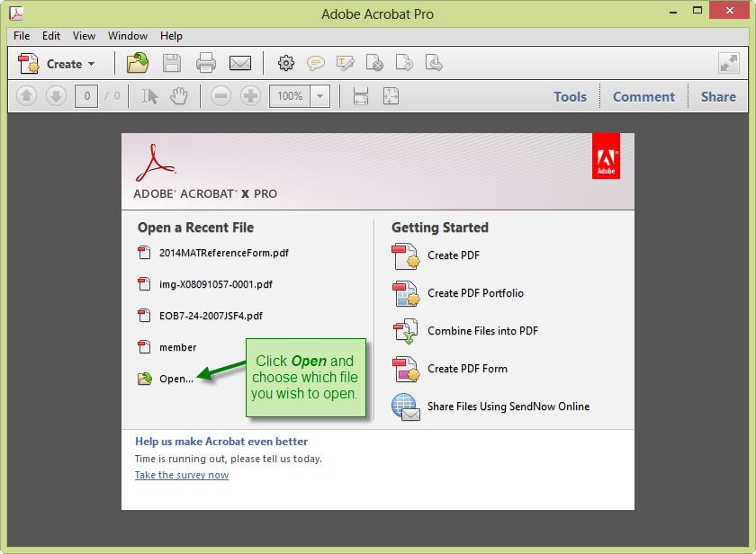Open the Help menu

pyautogui.click(x=171, y=36)
